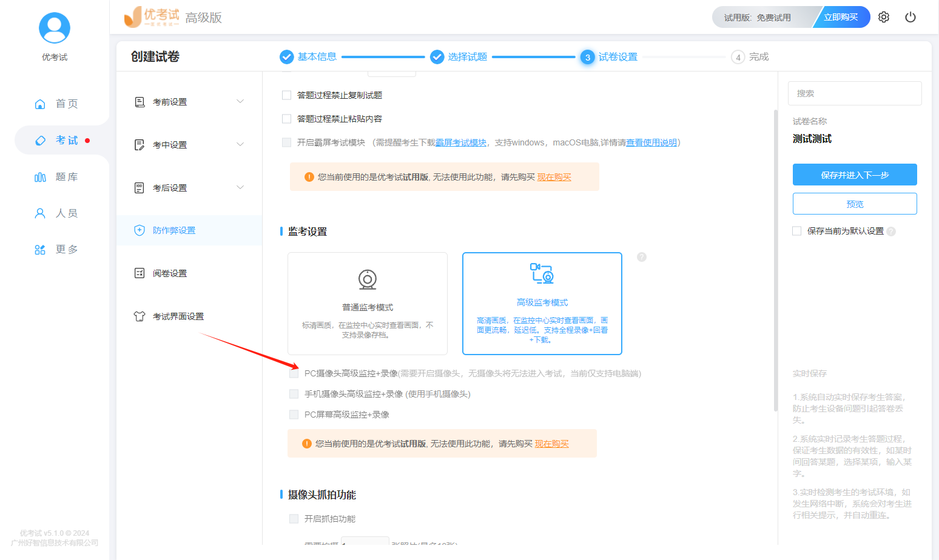This screenshot has height=560, width=939.
Task: Enable 答题过程禁止复制试题 checkbox
Action: 287,95
